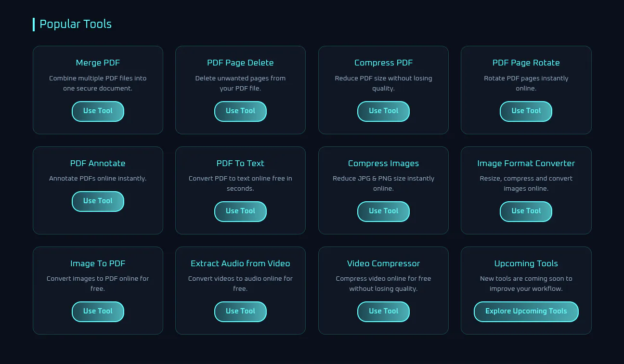
Task: Select the Video Compressor title
Action: [383, 263]
